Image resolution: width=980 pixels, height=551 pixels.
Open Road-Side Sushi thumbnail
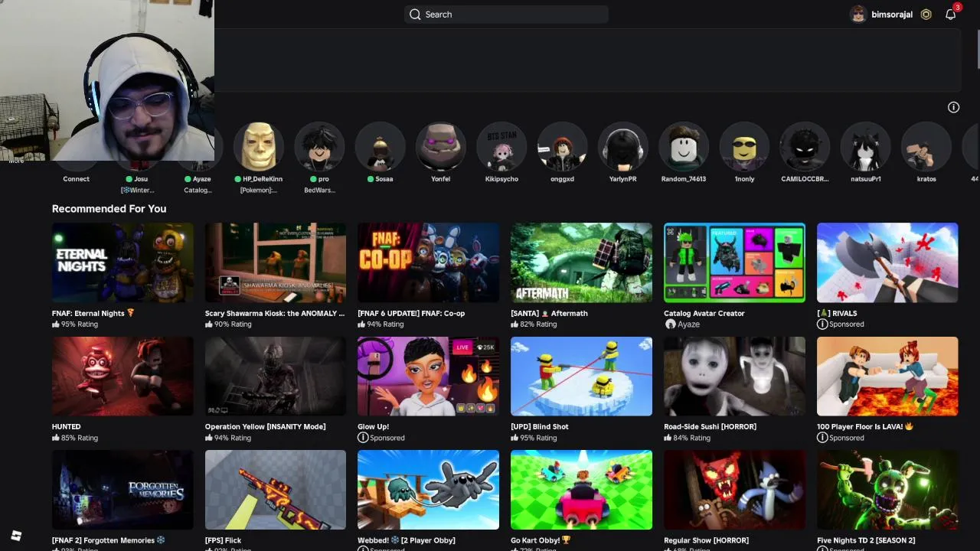click(734, 377)
